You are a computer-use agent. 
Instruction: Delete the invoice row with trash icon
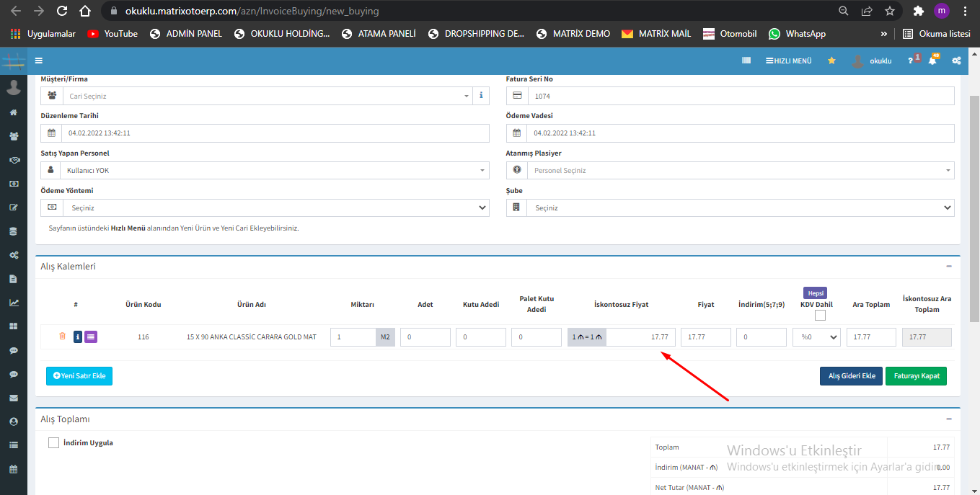(62, 336)
